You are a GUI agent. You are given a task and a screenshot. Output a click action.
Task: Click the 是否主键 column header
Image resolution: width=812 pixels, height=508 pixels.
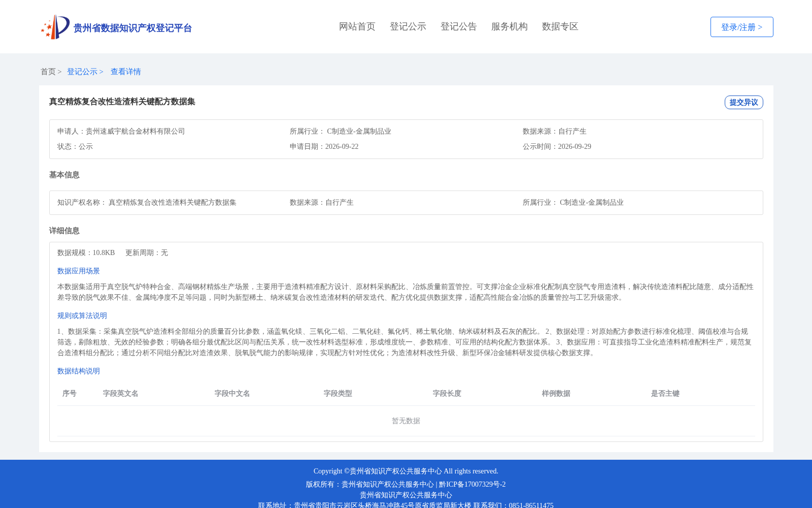click(x=665, y=393)
